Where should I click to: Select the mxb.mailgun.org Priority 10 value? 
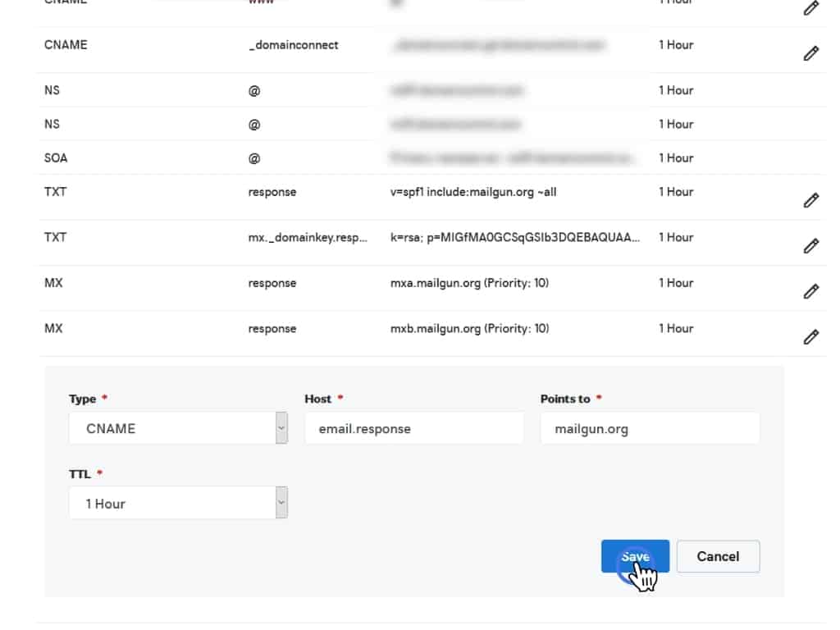tap(469, 328)
